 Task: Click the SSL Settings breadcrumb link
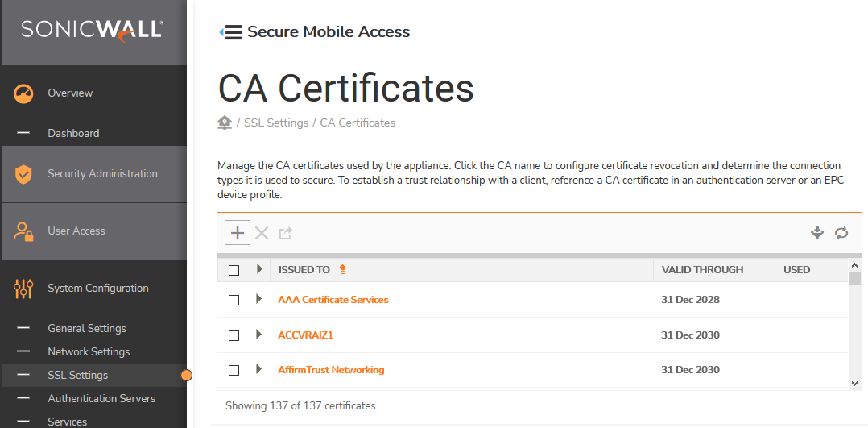pyautogui.click(x=276, y=123)
